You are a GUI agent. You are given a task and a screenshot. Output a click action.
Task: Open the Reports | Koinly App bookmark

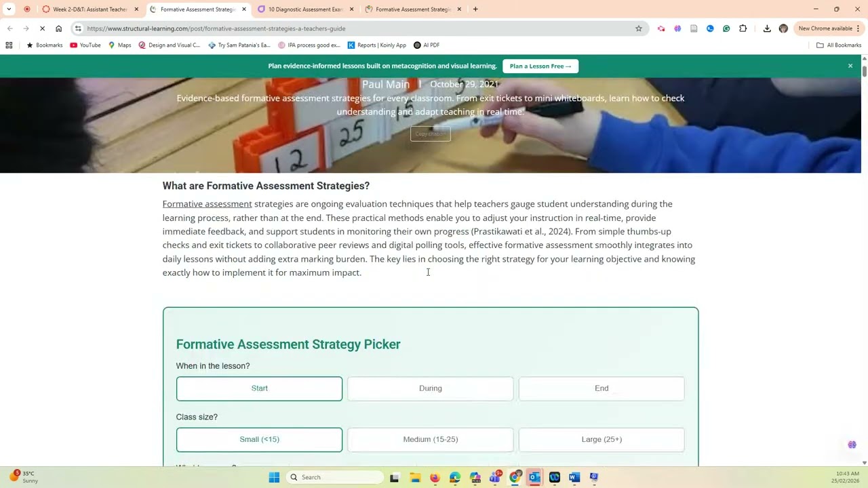pos(377,45)
